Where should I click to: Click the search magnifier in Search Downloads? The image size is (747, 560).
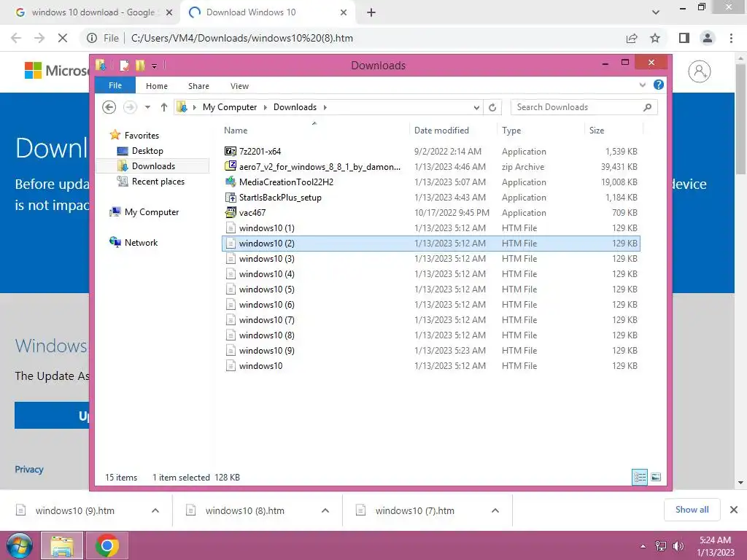(647, 107)
